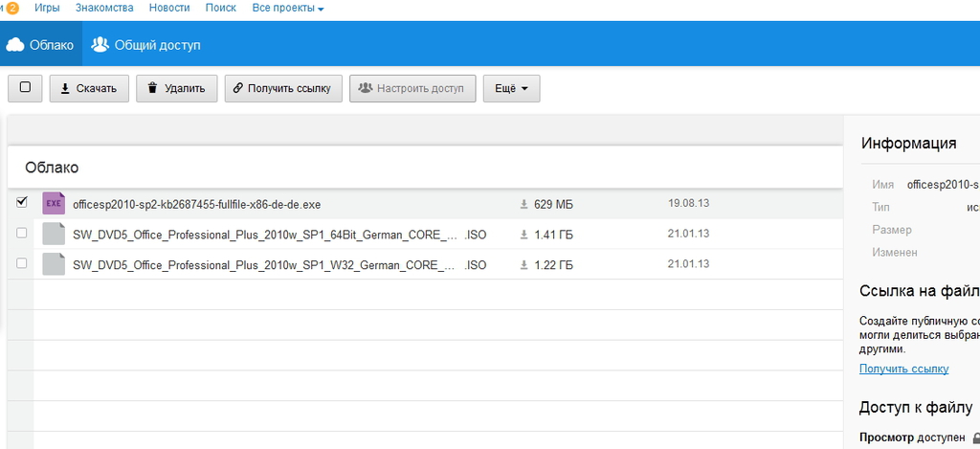The image size is (980, 449).
Task: Click date 21.01.13 of 64Bit ISO
Action: click(x=688, y=234)
